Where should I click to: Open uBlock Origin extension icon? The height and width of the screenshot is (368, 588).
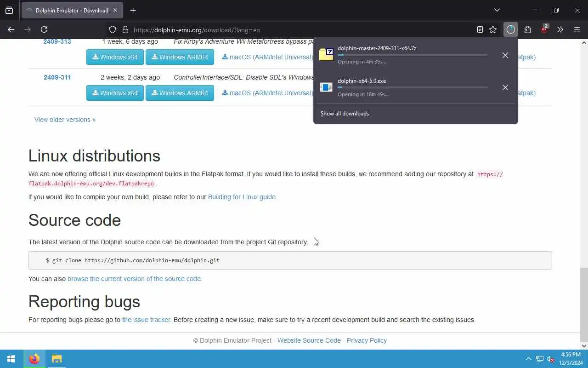(x=544, y=29)
